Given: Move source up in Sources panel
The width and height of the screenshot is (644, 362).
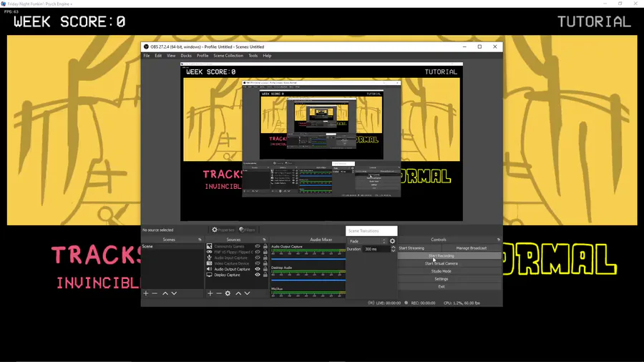Looking at the screenshot, I should coord(238,293).
